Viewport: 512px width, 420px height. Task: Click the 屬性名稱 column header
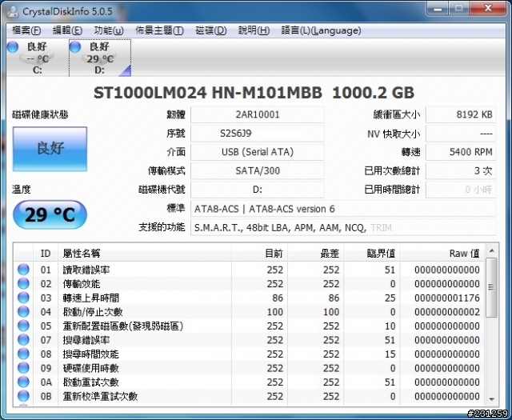[x=145, y=253]
